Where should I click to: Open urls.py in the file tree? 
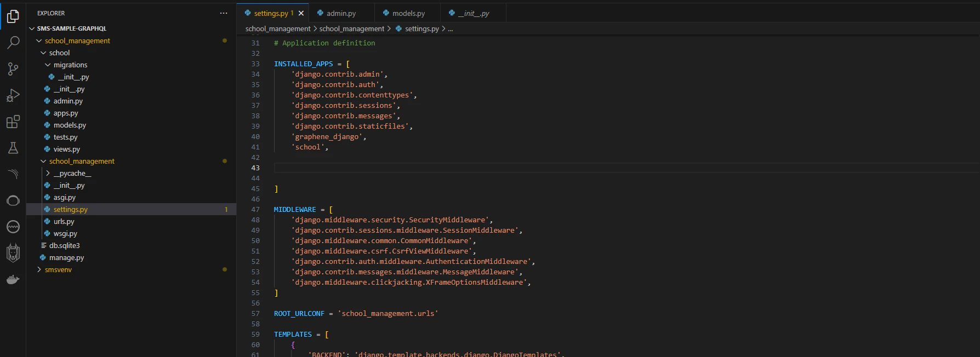[x=64, y=221]
